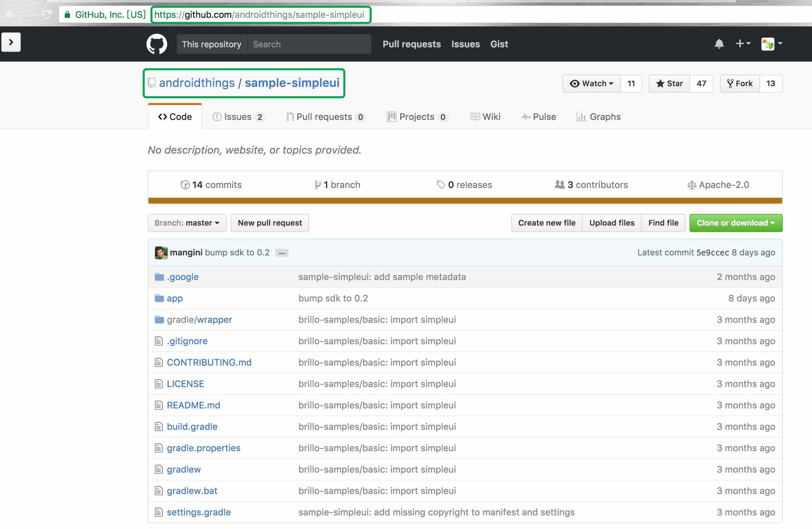Image resolution: width=812 pixels, height=529 pixels.
Task: Open the mangini author link
Action: 186,253
